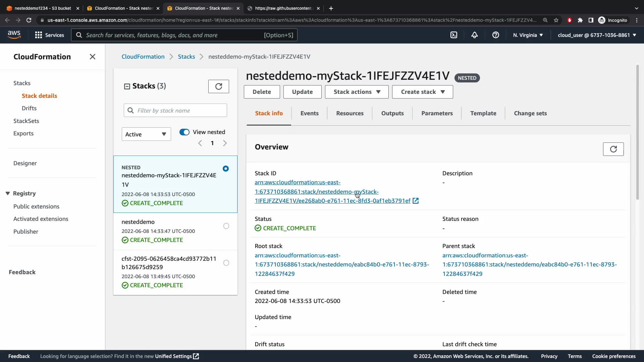Collapse the Stacks panel minus icon
This screenshot has height=362, width=644.
127,86
